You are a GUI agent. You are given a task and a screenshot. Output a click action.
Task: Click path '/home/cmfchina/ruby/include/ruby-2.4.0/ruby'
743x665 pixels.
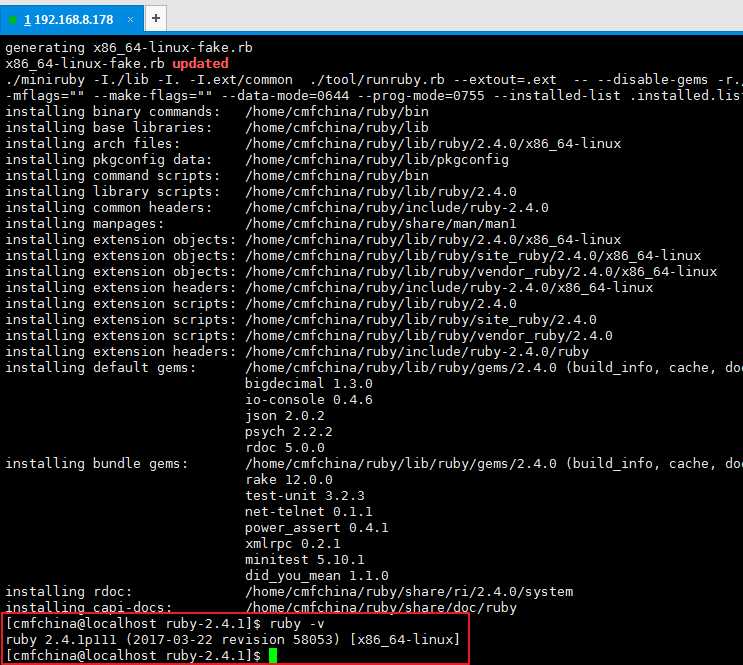coord(417,352)
